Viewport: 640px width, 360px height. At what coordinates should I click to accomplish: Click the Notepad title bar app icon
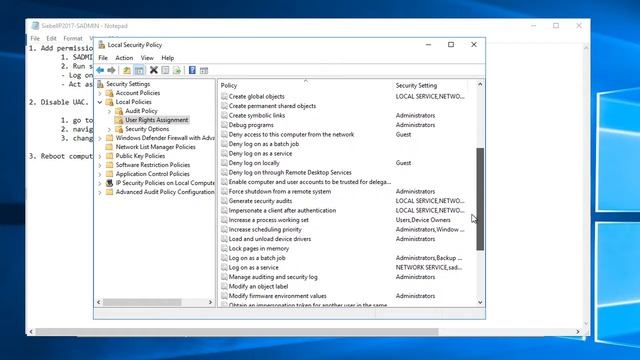pos(35,25)
